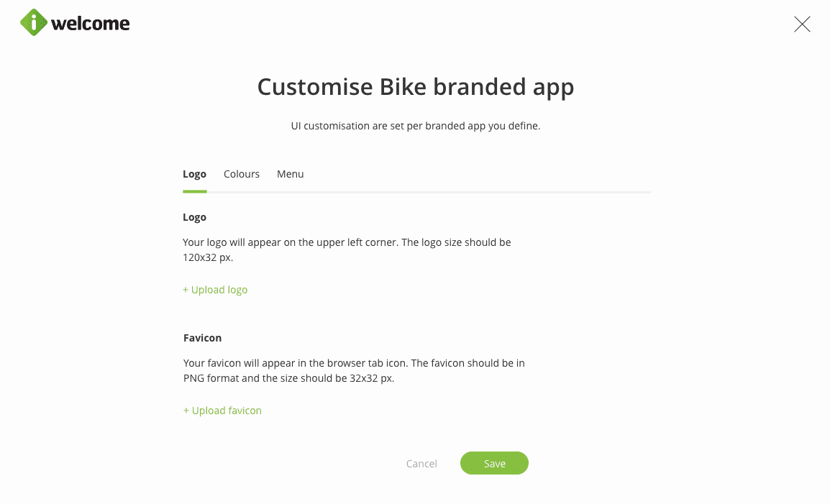
Task: Click the Upload favicon link
Action: click(x=227, y=411)
